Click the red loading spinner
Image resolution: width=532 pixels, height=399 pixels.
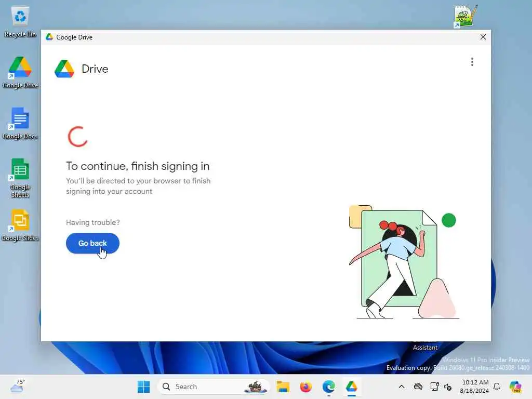(78, 137)
